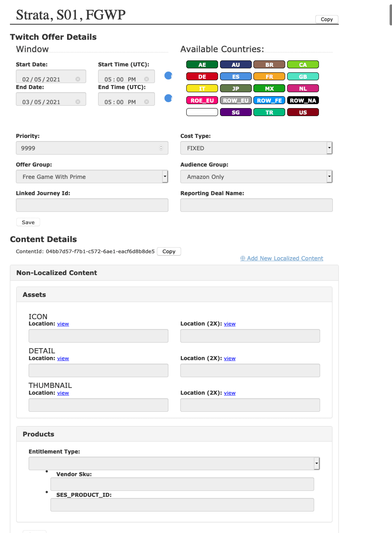
Task: Toggle the BR country tag
Action: point(269,65)
